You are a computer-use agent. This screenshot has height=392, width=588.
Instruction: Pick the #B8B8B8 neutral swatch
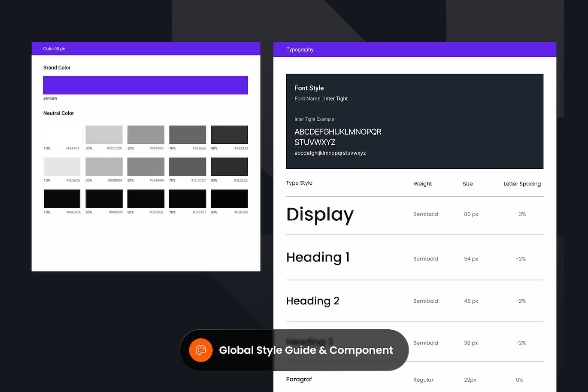tap(104, 167)
